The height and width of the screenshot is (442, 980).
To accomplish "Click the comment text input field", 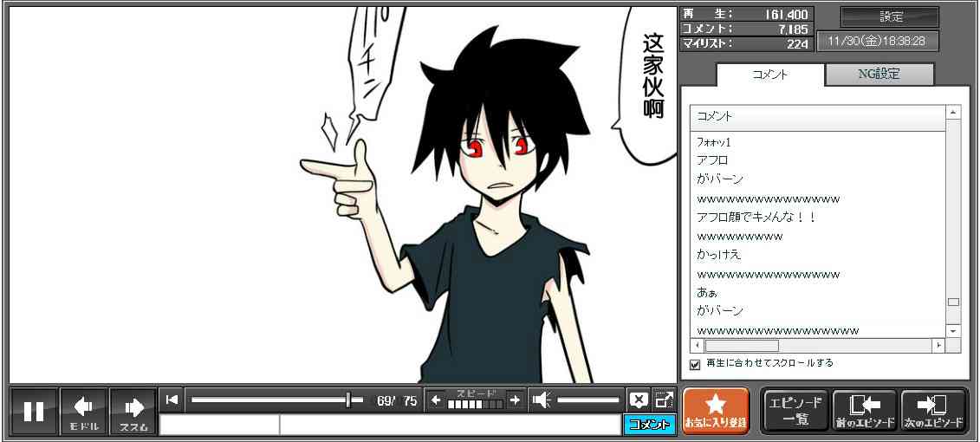I will click(x=449, y=425).
